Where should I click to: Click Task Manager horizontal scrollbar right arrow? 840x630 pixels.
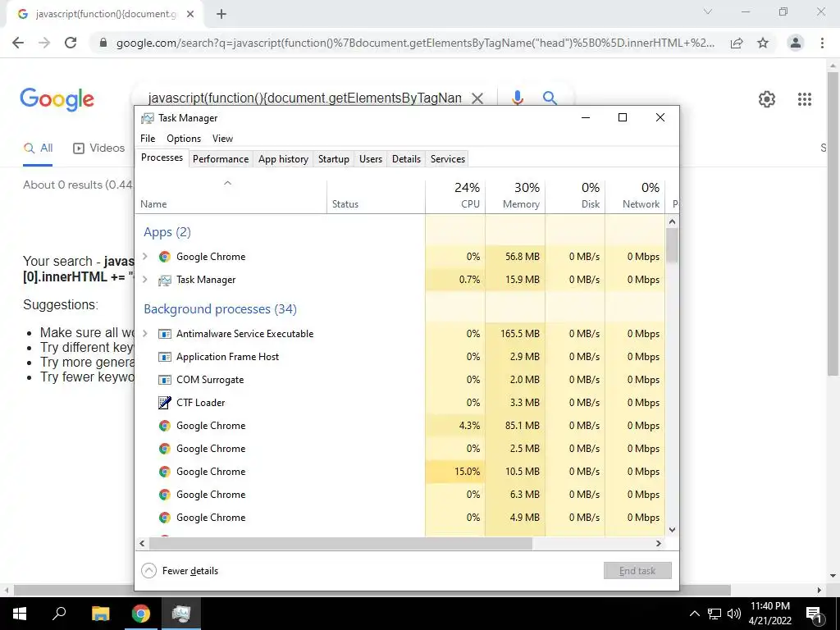pyautogui.click(x=659, y=543)
